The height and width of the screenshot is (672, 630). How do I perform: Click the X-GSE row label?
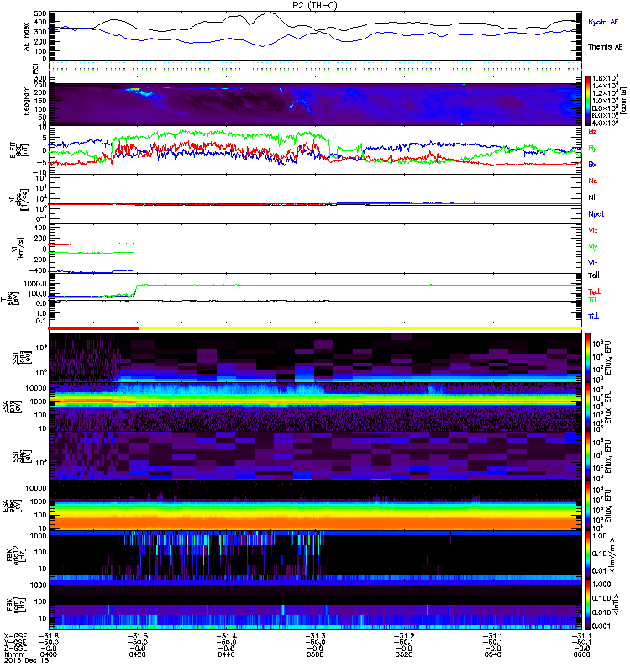[15, 636]
